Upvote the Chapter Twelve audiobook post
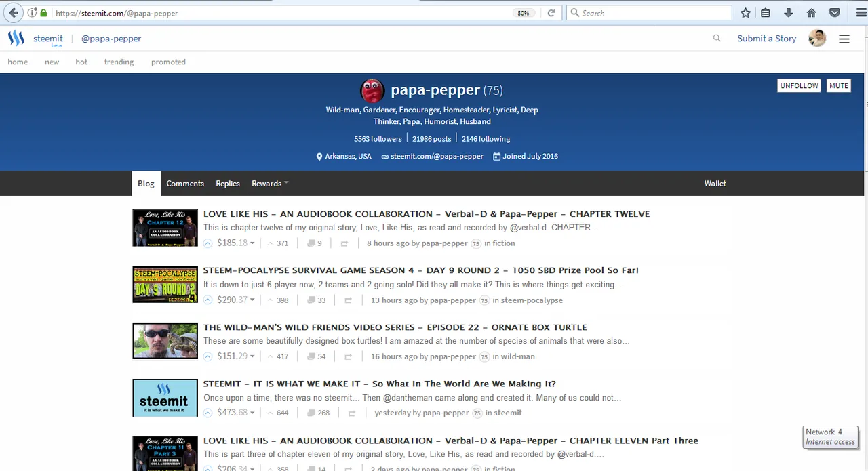Screen dimensions: 868x471 [208, 243]
